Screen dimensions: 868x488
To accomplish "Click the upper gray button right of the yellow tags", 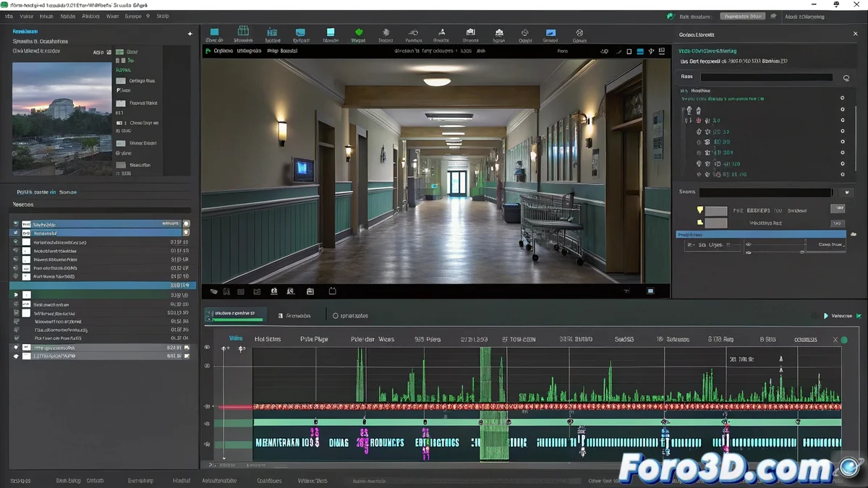I will pos(838,208).
